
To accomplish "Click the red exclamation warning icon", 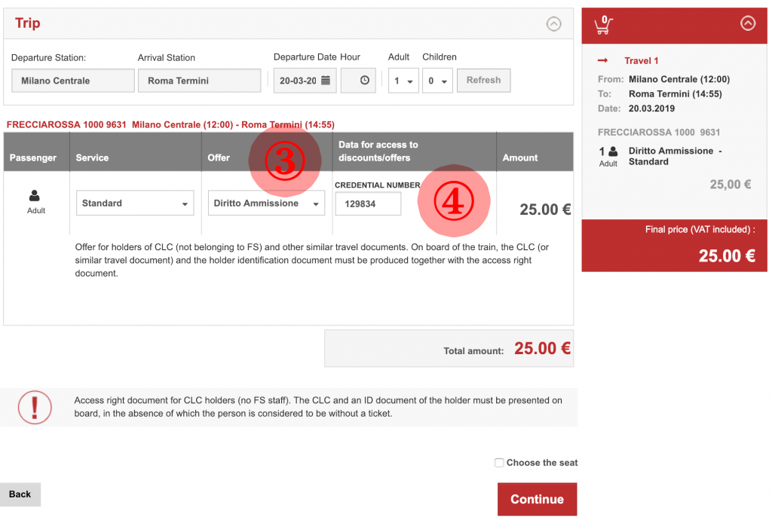I will (35, 407).
